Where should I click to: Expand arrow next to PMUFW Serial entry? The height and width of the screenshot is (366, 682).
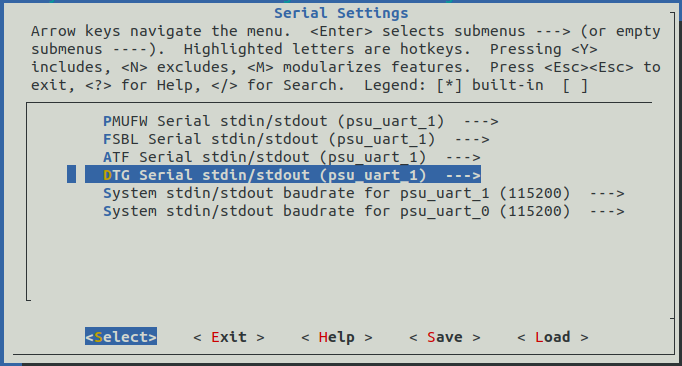(481, 121)
